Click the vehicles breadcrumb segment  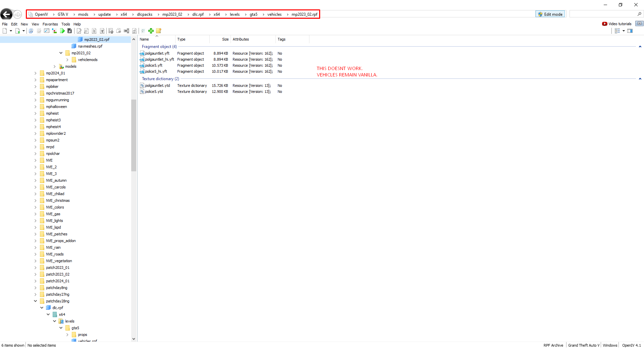click(274, 14)
